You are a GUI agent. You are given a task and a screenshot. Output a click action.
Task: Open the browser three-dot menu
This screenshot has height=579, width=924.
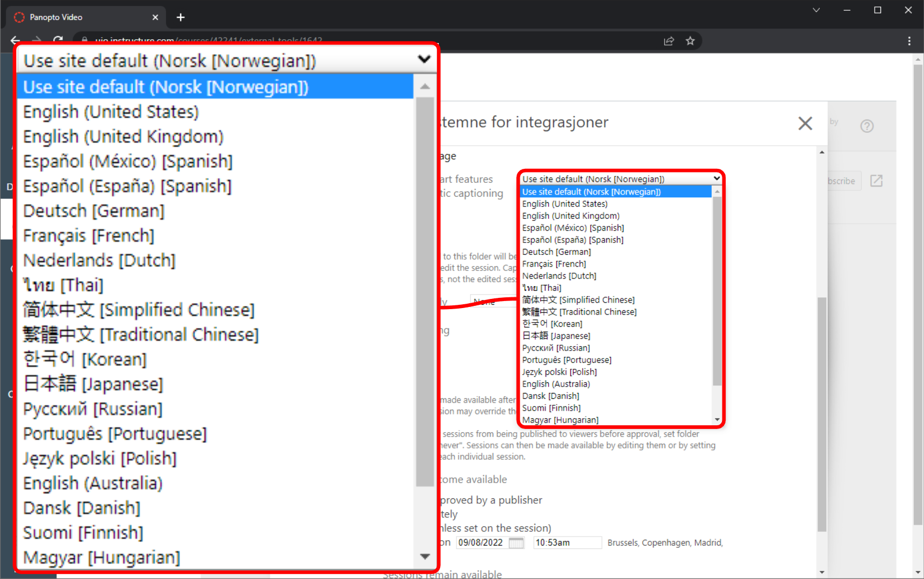click(909, 41)
